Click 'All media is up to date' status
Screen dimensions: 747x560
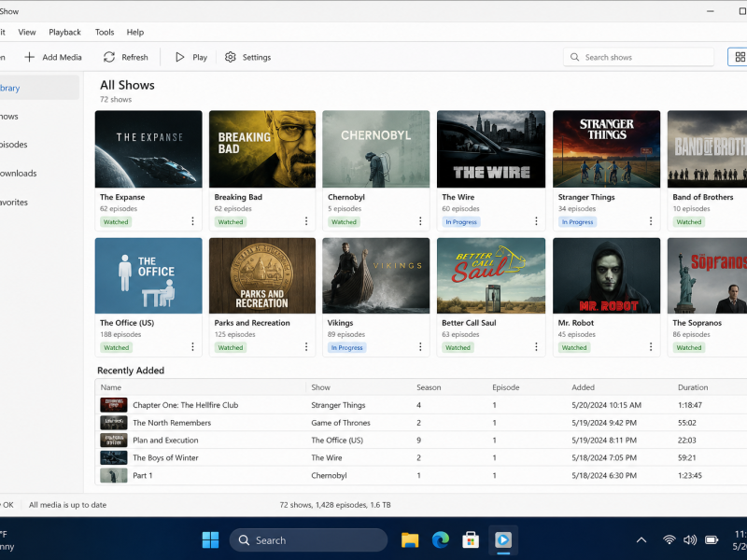tap(67, 505)
